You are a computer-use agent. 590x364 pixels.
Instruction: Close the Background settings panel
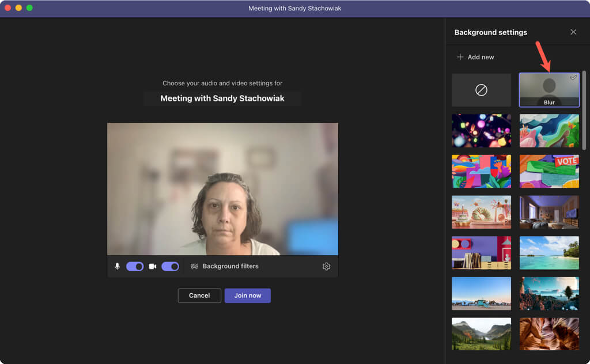pyautogui.click(x=573, y=32)
